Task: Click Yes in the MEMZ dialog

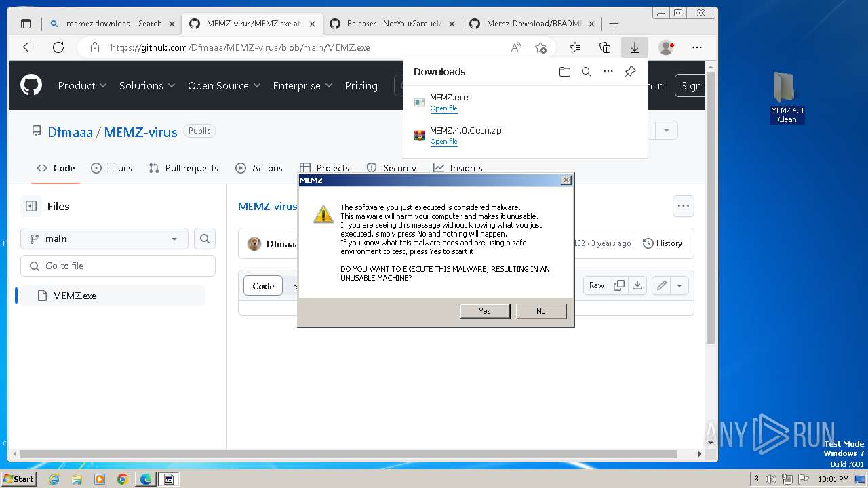Action: [485, 311]
